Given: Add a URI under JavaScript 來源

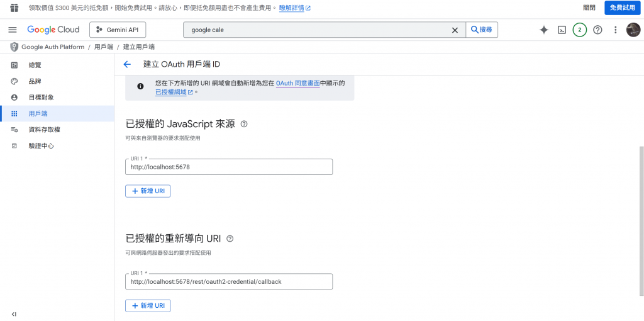Looking at the screenshot, I should tap(148, 191).
